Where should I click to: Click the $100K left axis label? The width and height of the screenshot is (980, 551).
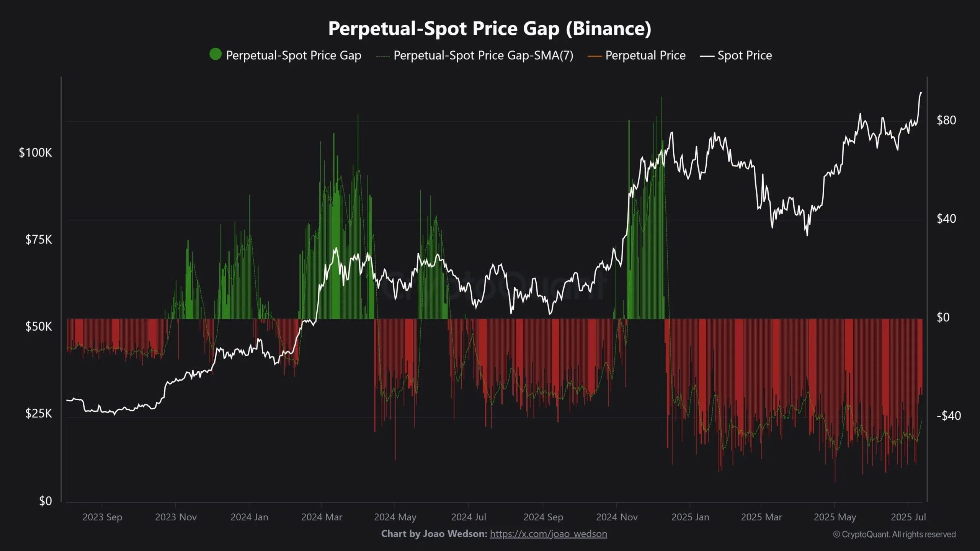(35, 153)
